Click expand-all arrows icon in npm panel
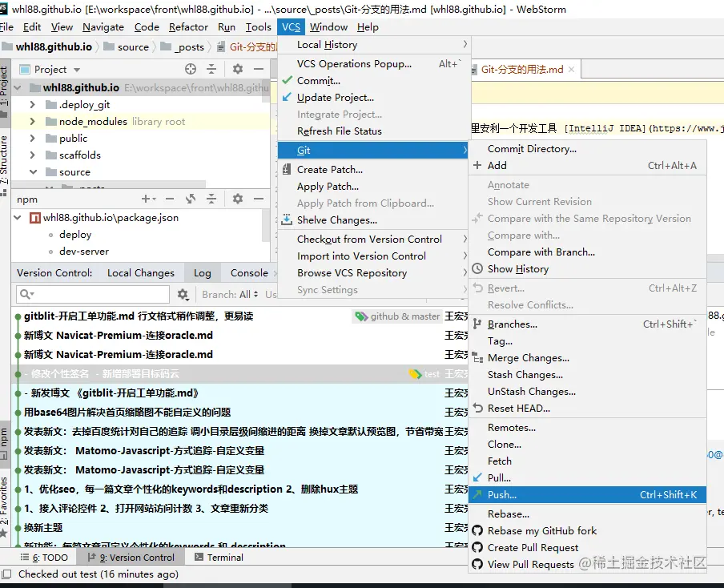This screenshot has width=724, height=588. coord(191,199)
